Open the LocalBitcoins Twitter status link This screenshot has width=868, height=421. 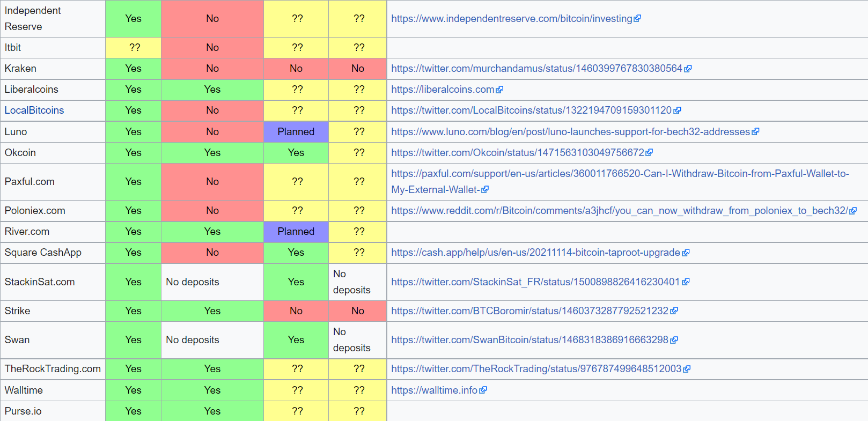[531, 110]
